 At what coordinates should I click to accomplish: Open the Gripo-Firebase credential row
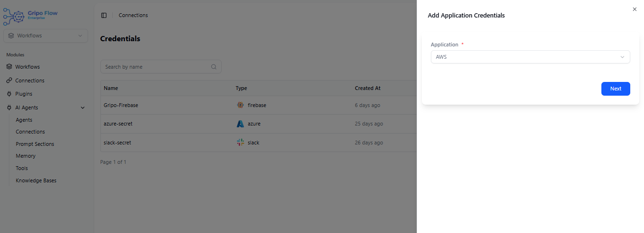pos(121,105)
